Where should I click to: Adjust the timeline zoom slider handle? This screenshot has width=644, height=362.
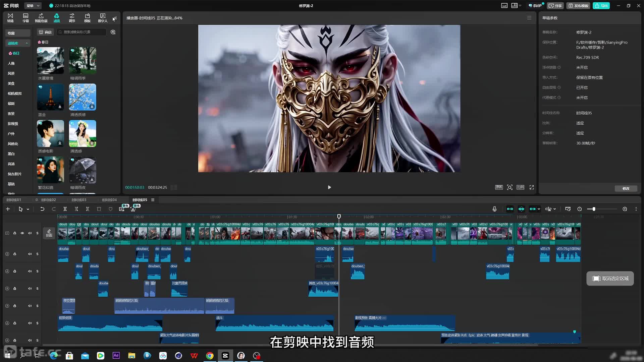[594, 209]
